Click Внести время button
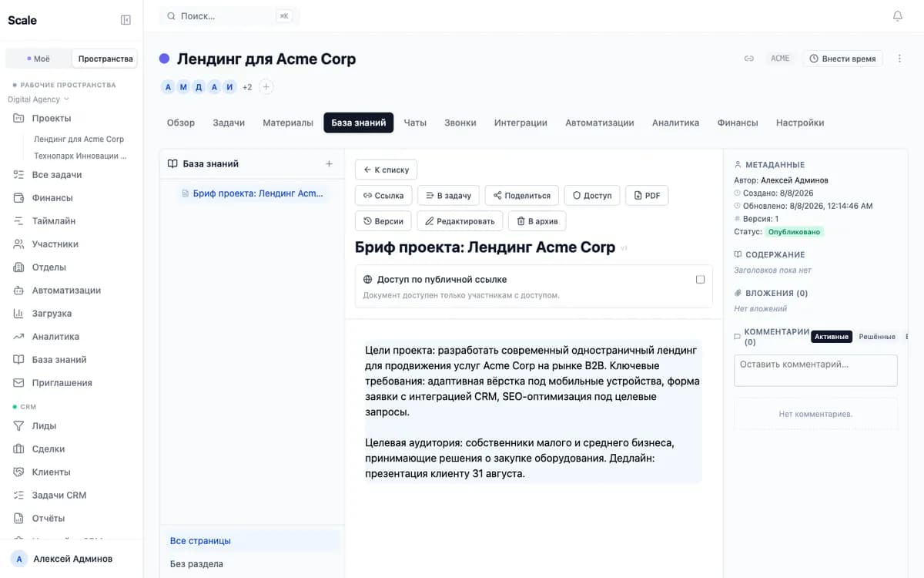The width and height of the screenshot is (924, 578). click(842, 59)
